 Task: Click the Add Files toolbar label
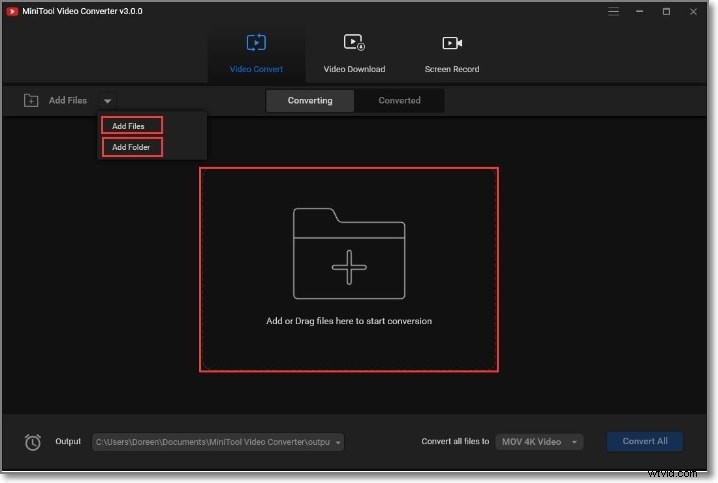(68, 100)
